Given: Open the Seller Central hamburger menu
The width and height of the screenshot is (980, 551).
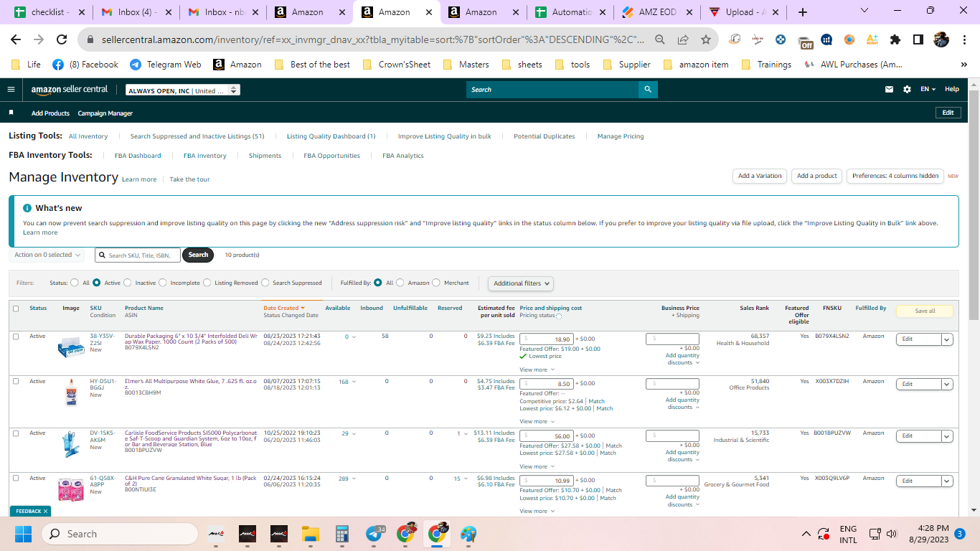Looking at the screenshot, I should pyautogui.click(x=11, y=90).
